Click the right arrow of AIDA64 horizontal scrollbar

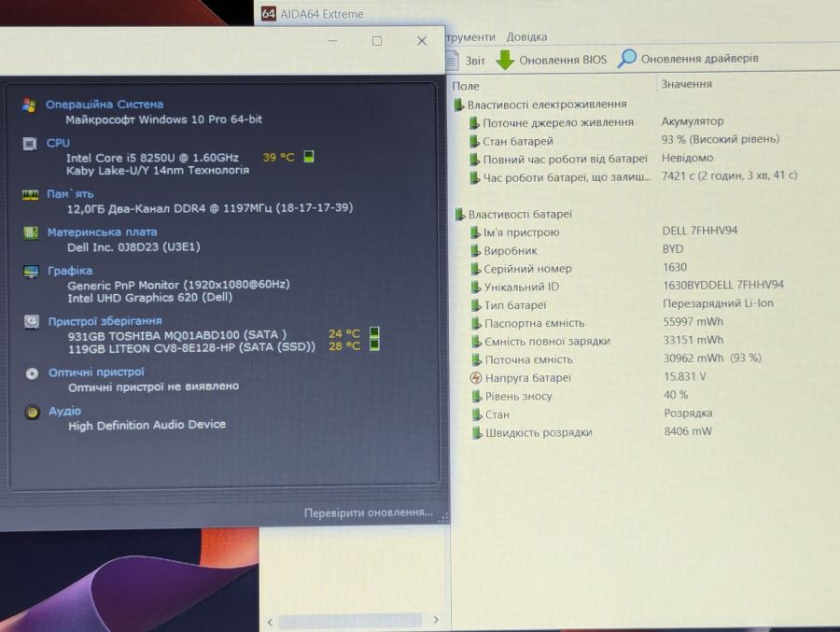(436, 620)
